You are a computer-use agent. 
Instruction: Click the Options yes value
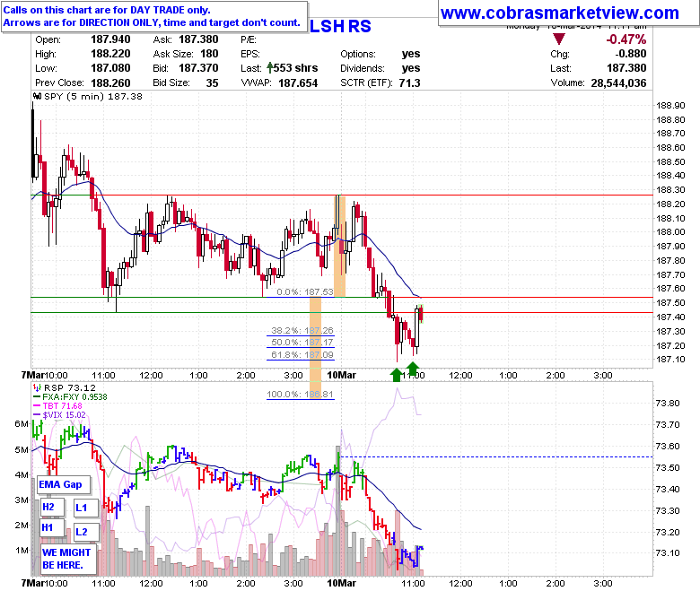click(x=411, y=54)
